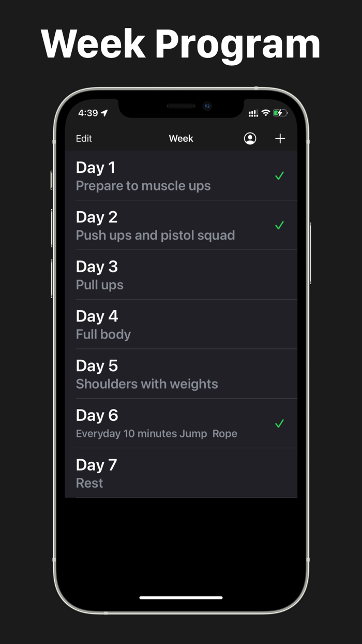Click the 4:39 clock in the status bar
This screenshot has width=362, height=644.
coord(89,112)
